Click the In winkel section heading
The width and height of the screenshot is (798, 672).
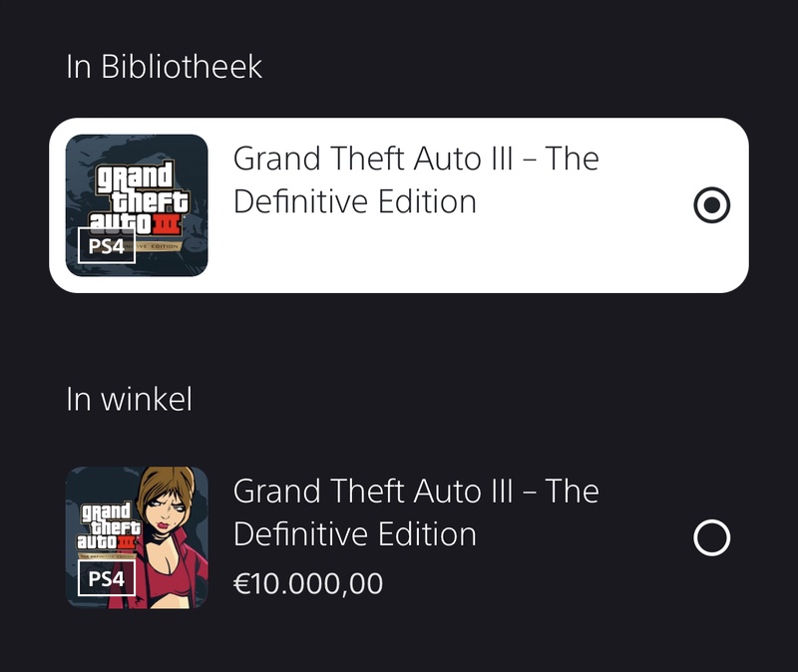pos(130,399)
